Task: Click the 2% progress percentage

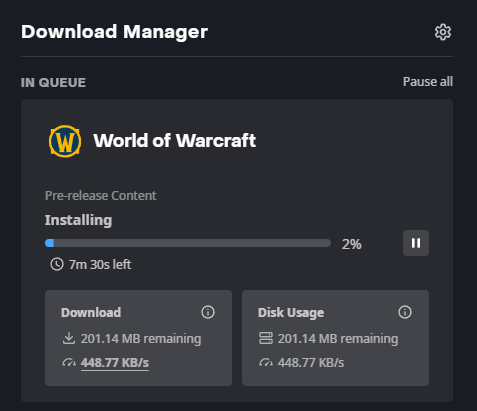Action: click(x=351, y=244)
